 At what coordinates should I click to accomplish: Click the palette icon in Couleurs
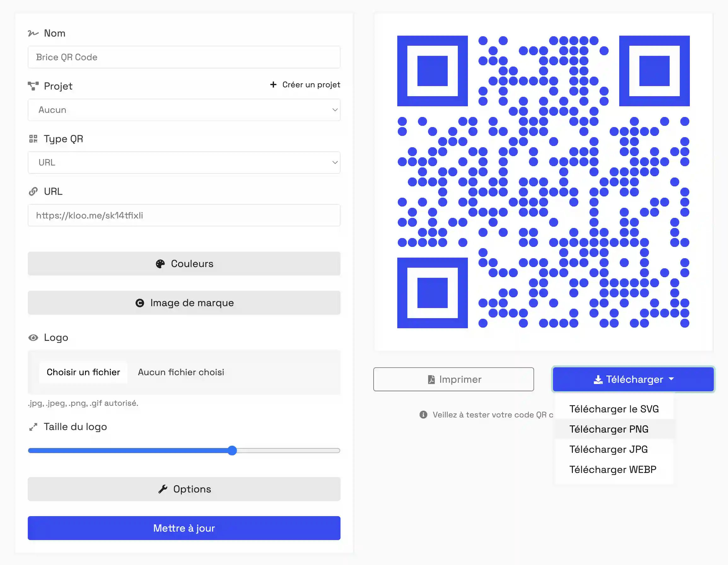160,264
